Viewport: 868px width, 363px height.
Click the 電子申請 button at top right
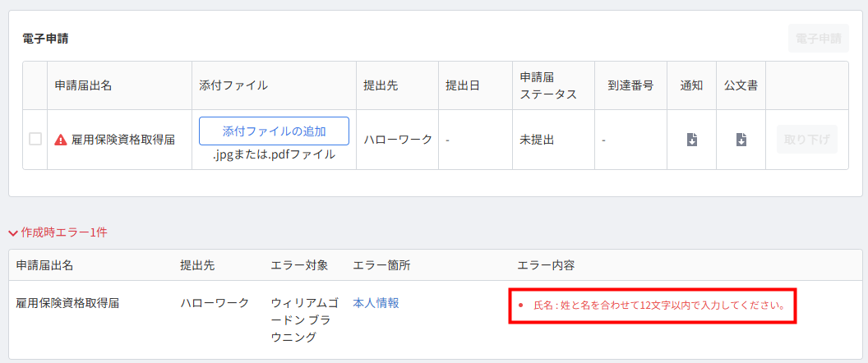(818, 39)
